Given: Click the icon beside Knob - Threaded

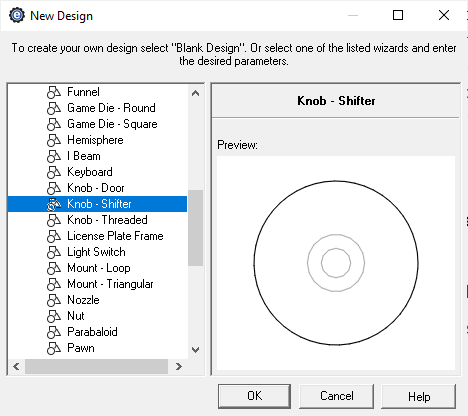Looking at the screenshot, I should coord(54,220).
